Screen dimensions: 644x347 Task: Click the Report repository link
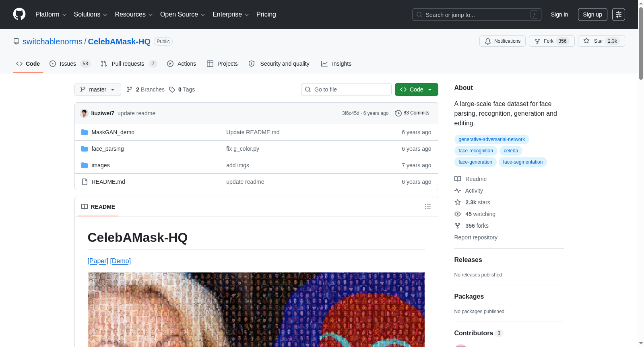(476, 237)
